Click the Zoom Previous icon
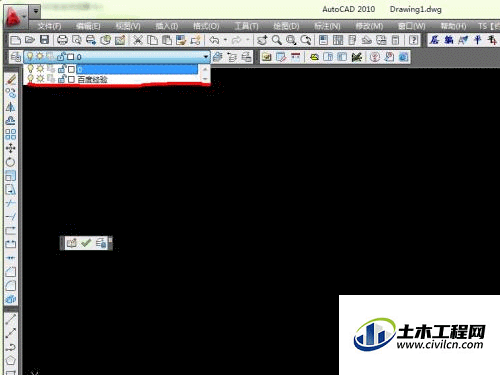Image resolution: width=500 pixels, height=375 pixels. click(306, 40)
